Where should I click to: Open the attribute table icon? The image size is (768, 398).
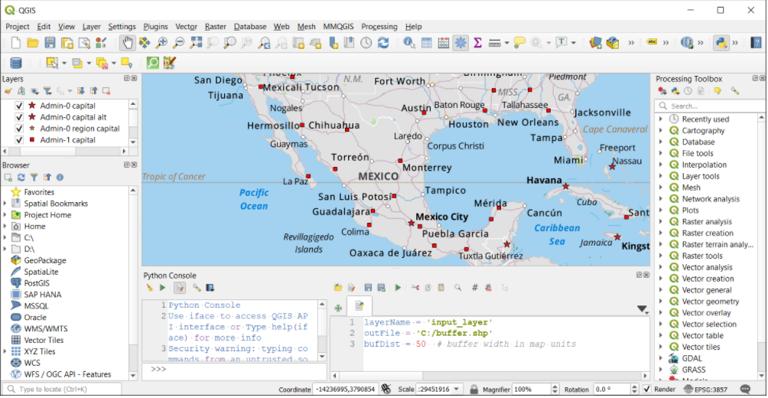[427, 43]
